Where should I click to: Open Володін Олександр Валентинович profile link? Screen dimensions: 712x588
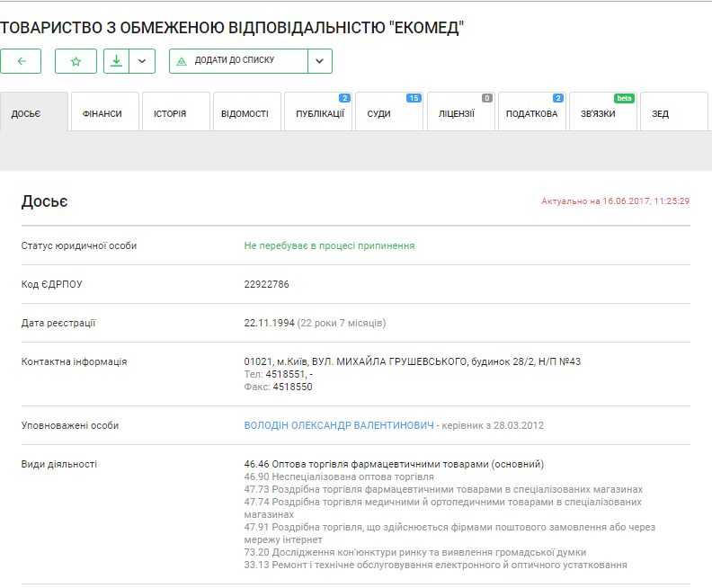[x=339, y=425]
